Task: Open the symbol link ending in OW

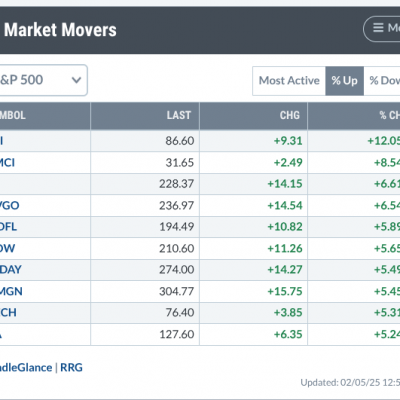Action: pos(7,248)
